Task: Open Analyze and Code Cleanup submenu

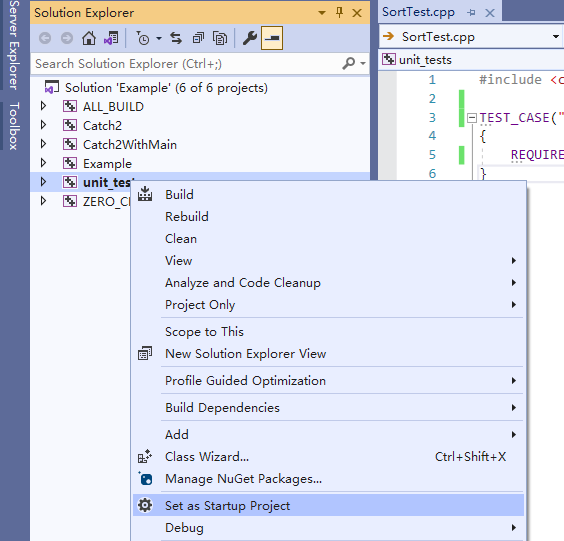Action: click(x=328, y=283)
